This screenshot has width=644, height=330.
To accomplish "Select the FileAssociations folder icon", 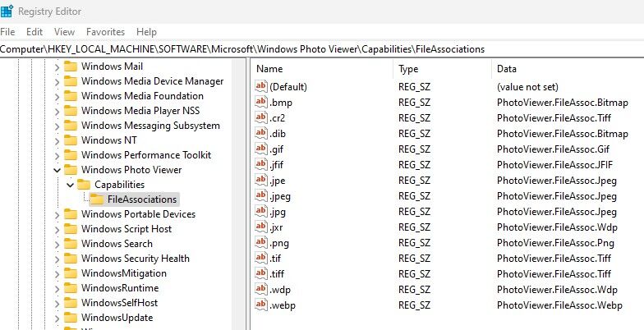I will [x=97, y=199].
